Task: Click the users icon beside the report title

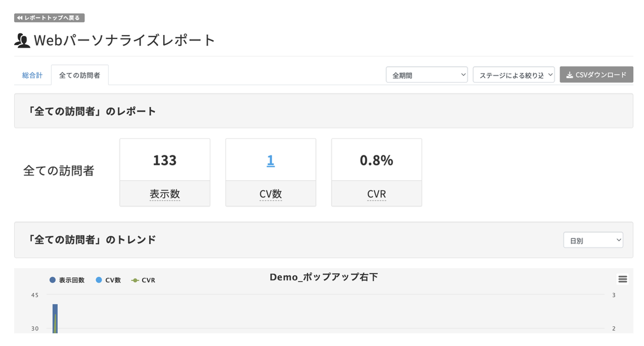Action: (x=22, y=41)
